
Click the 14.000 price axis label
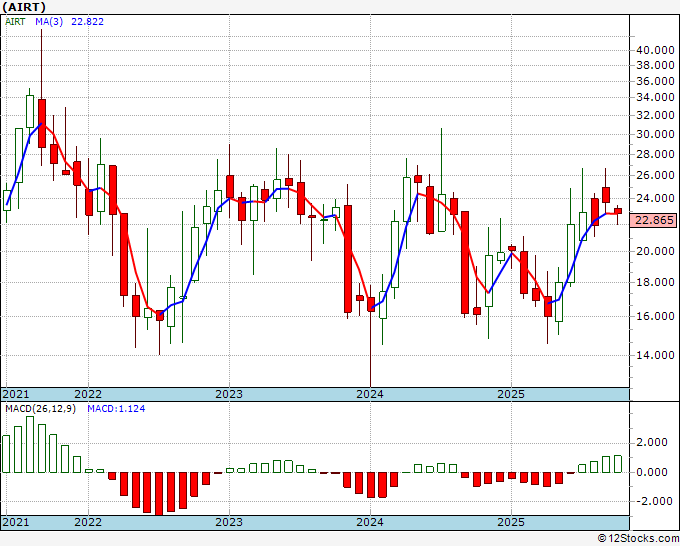click(x=654, y=355)
